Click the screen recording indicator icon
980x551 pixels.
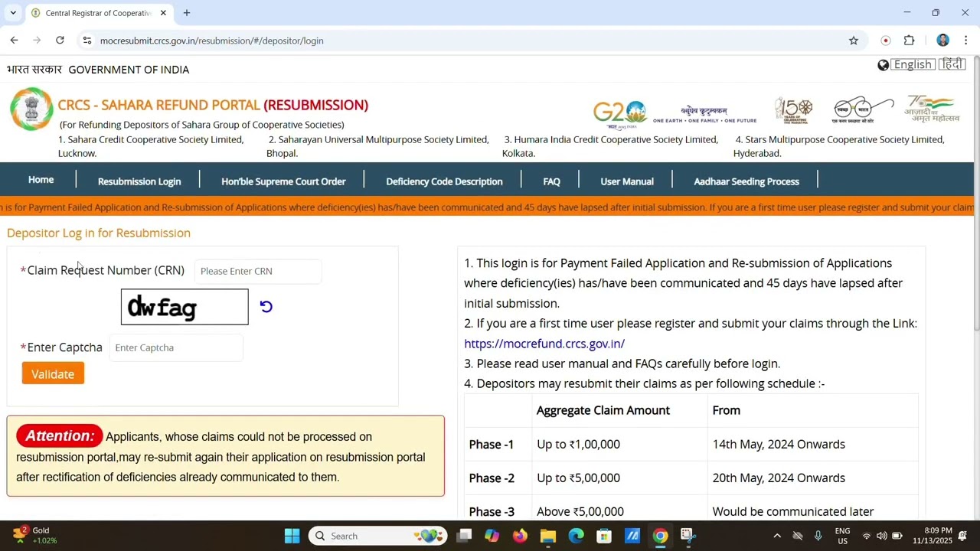point(886,41)
